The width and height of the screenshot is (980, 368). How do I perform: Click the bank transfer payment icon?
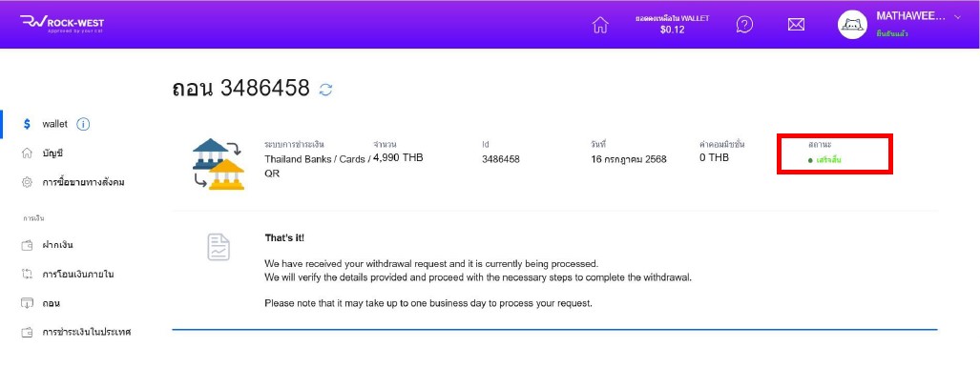[219, 164]
